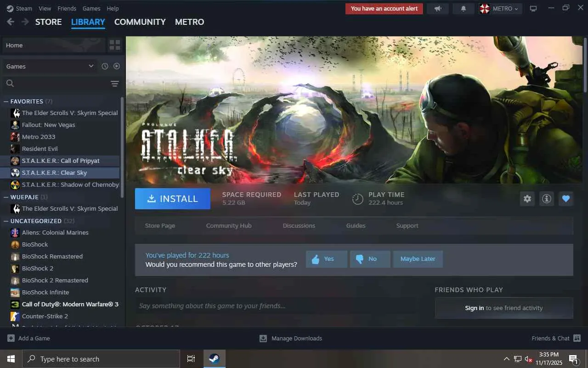Open the Help menu
The width and height of the screenshot is (588, 368).
click(113, 9)
